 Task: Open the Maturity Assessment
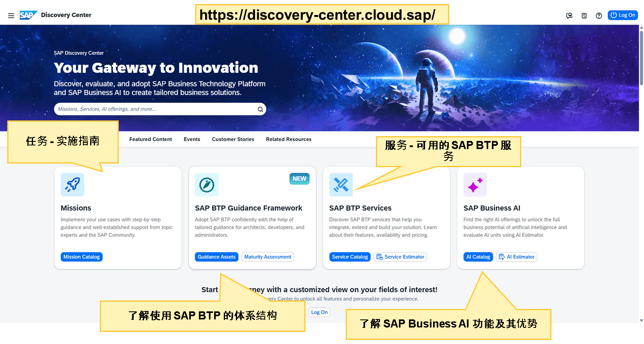pyautogui.click(x=268, y=257)
